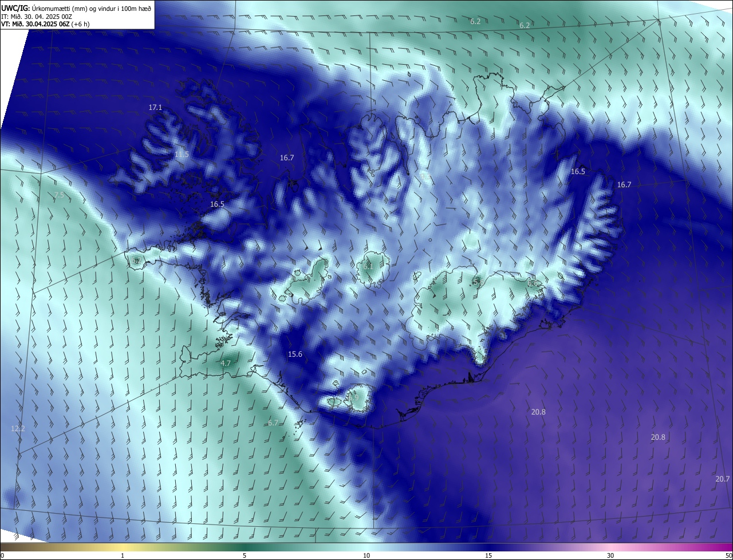Select the 6.1 value on Hofsjökull glacier
The height and width of the screenshot is (560, 733).
(x=368, y=266)
